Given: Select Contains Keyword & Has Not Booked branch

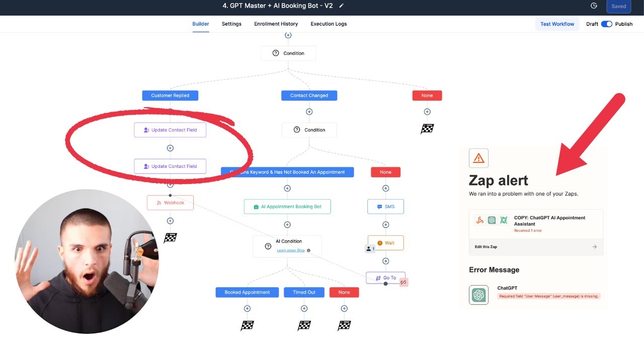Looking at the screenshot, I should coord(287,172).
